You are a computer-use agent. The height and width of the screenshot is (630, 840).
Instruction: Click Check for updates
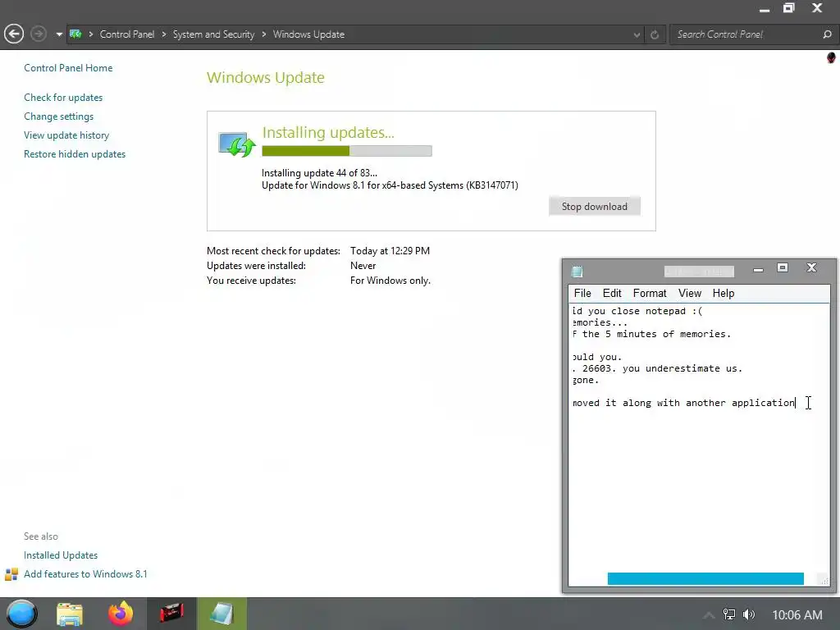tap(63, 98)
